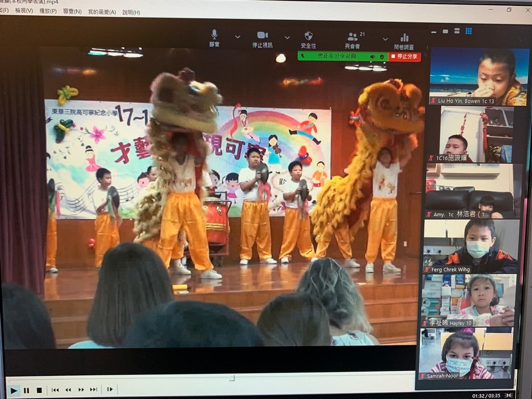Click the skip-to-next track button
This screenshot has width=532, height=399.
coord(94,390)
